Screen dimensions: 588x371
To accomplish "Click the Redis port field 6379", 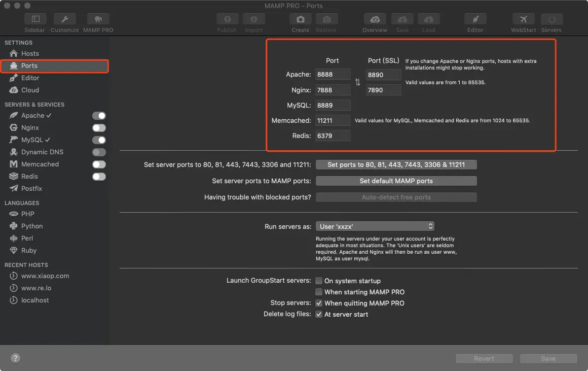I will [333, 136].
